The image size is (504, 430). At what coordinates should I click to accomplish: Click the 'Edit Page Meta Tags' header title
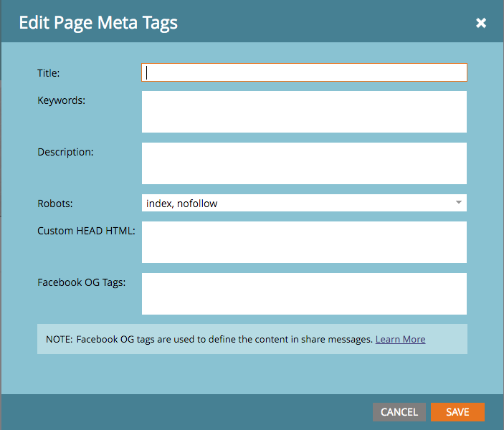coord(98,23)
